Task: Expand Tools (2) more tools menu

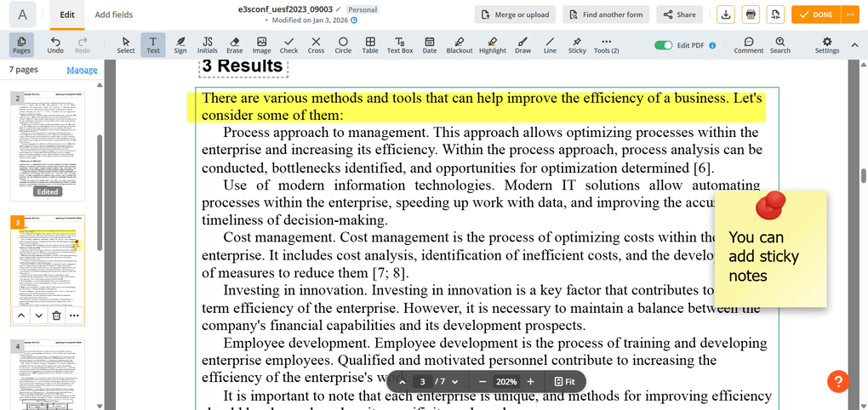Action: 606,45
